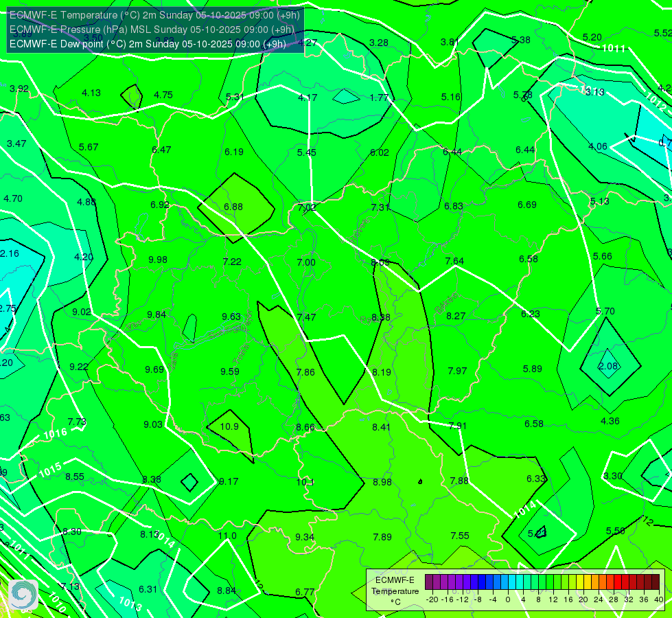The image size is (672, 618).
Task: Click the map value 9.02
Action: click(82, 312)
